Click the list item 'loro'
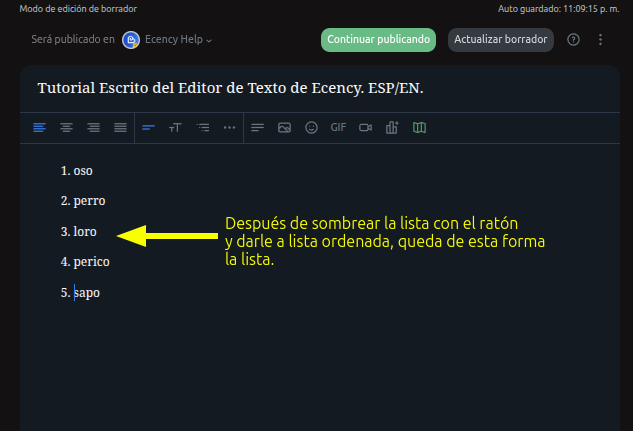This screenshot has width=633, height=431. [x=85, y=232]
